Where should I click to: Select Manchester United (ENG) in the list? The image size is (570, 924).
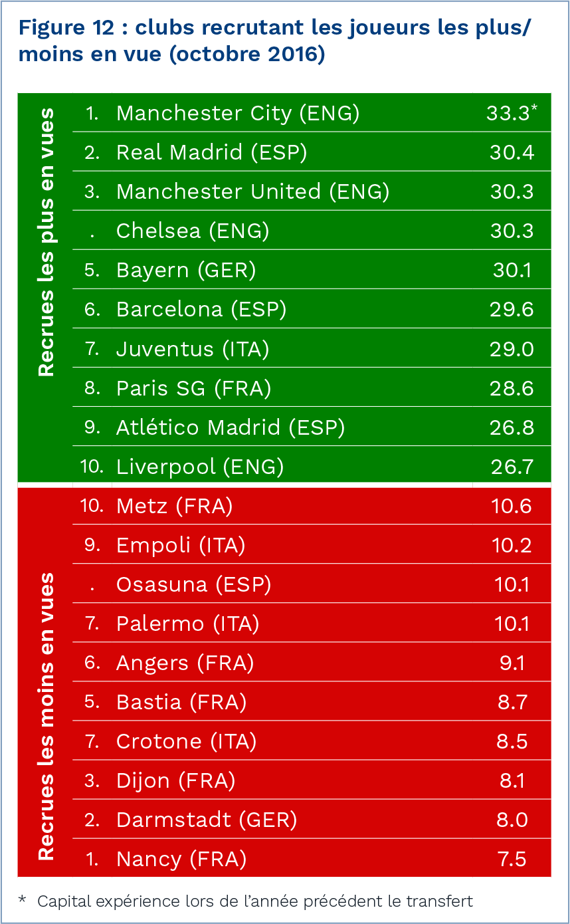click(252, 192)
